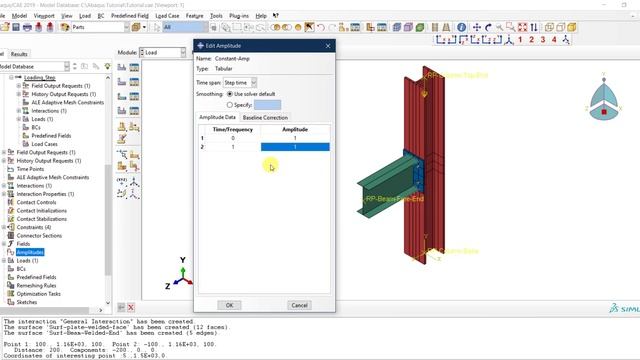Click the Time/Frequency column header

(x=233, y=129)
